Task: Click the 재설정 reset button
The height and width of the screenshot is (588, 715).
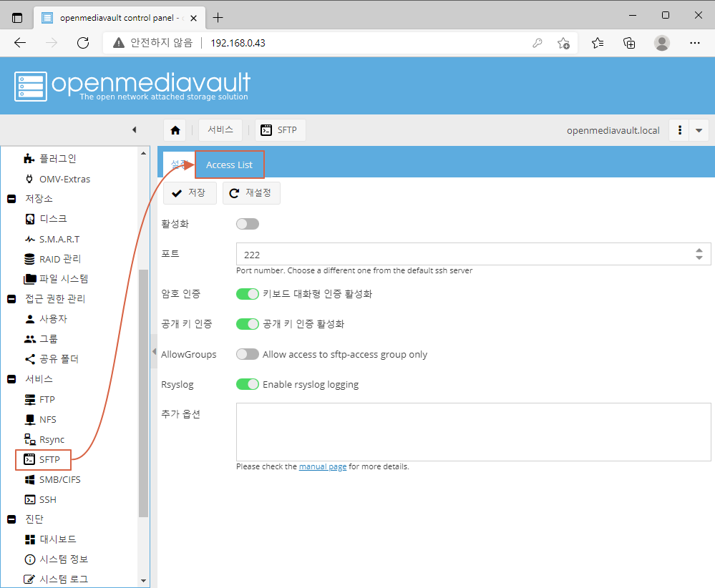Action: [251, 193]
